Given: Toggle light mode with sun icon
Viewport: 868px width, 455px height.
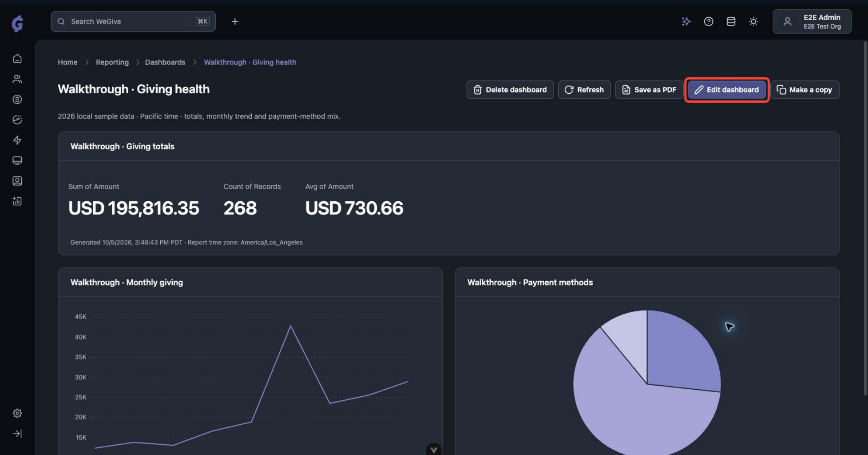Looking at the screenshot, I should 753,21.
